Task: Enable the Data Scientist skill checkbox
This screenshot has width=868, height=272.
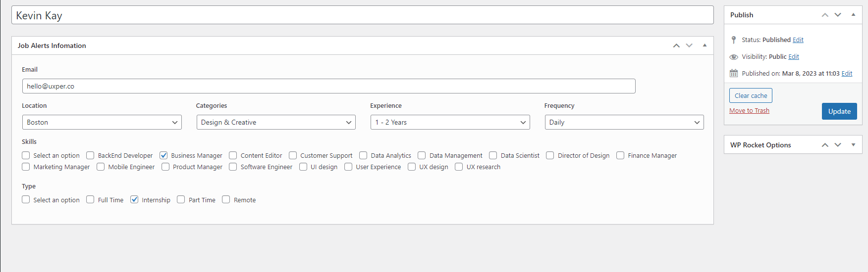Action: coord(493,155)
